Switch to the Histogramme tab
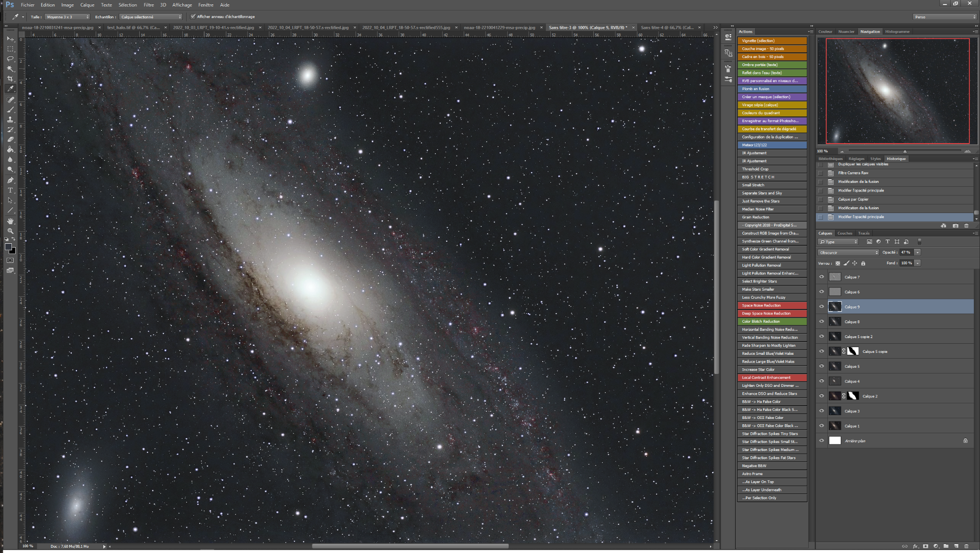Image resolution: width=980 pixels, height=553 pixels. tap(897, 32)
